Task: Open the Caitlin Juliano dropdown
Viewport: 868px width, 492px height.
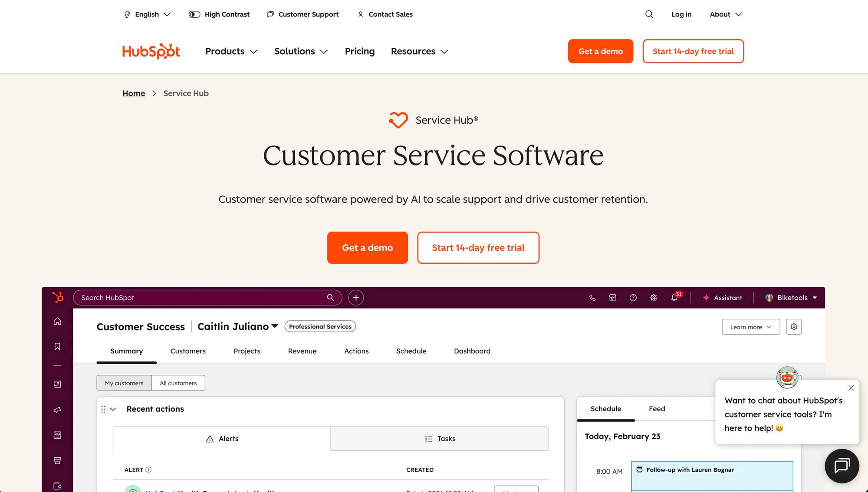Action: [x=238, y=326]
